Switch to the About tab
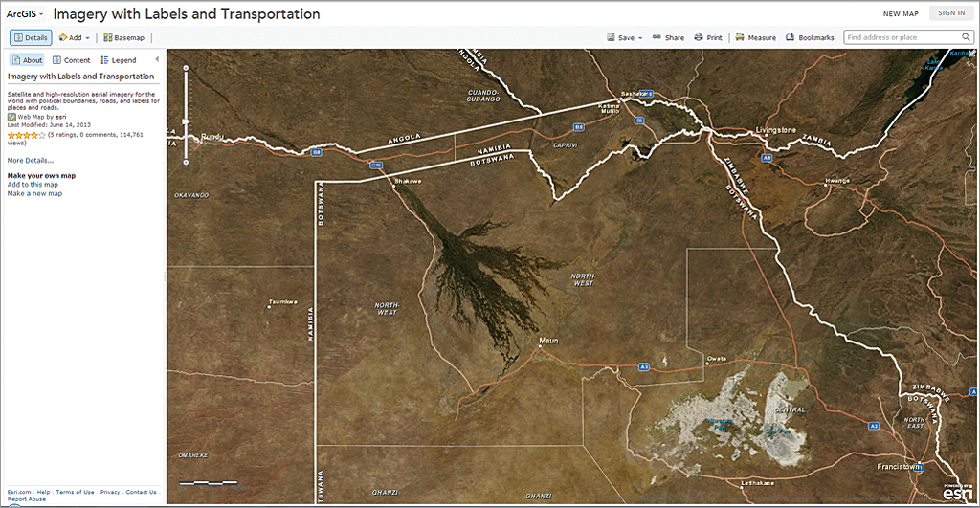980x508 pixels. pyautogui.click(x=28, y=60)
